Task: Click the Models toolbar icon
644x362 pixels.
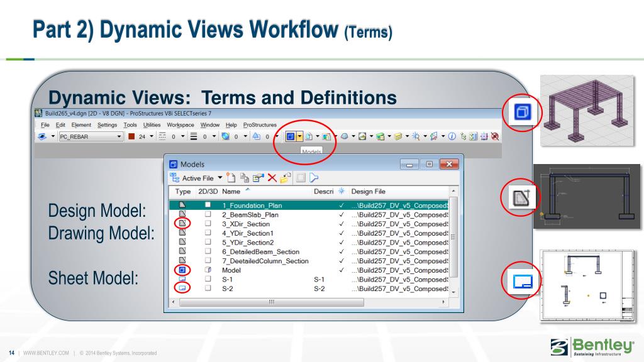Action: pos(291,136)
